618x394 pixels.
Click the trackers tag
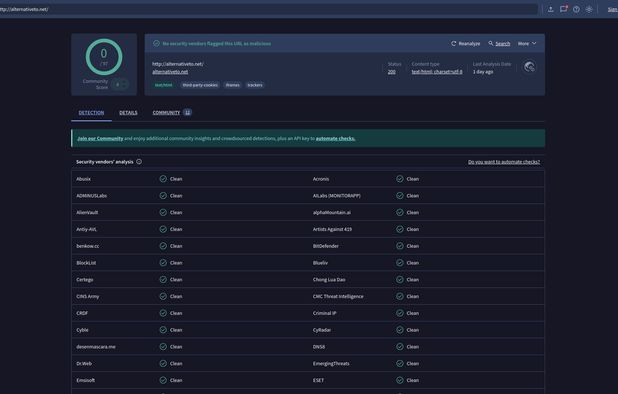[255, 85]
